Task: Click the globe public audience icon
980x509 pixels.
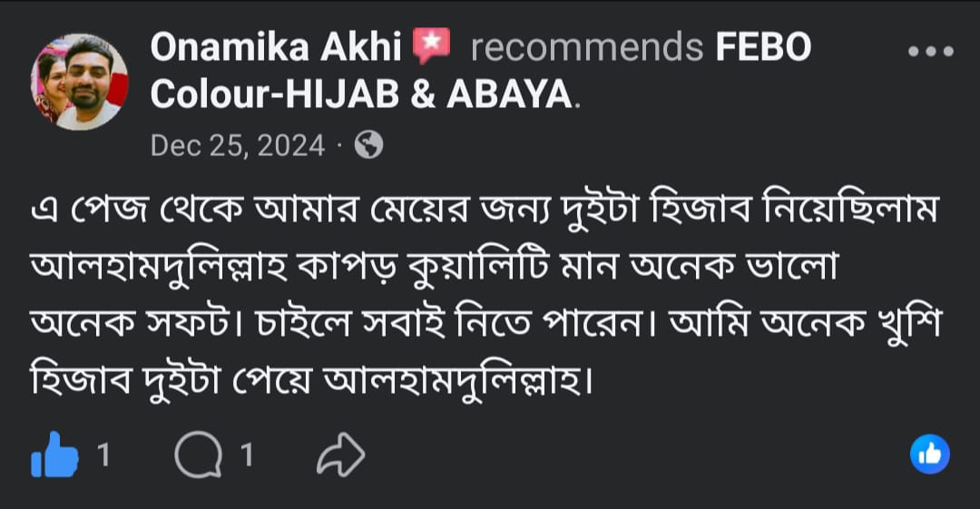Action: click(x=367, y=145)
